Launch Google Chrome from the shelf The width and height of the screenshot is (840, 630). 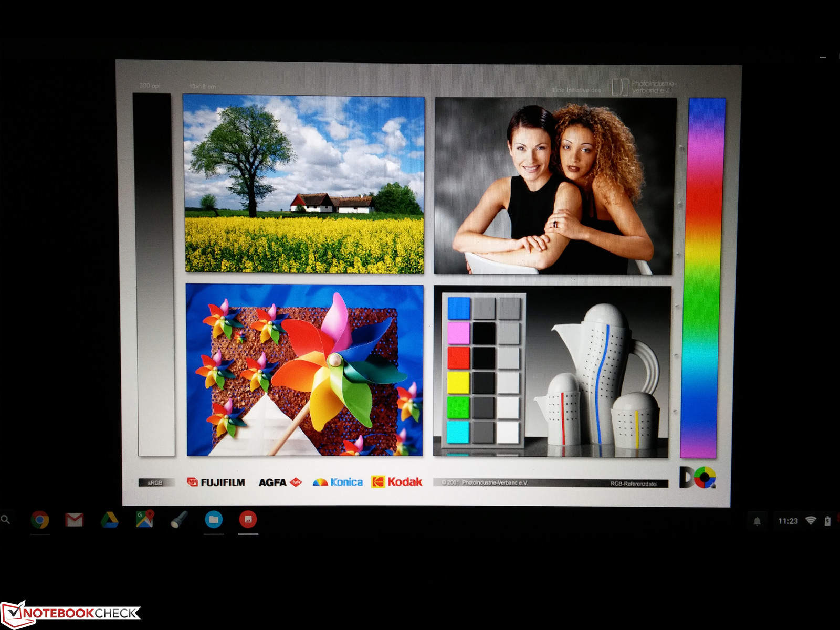point(40,520)
